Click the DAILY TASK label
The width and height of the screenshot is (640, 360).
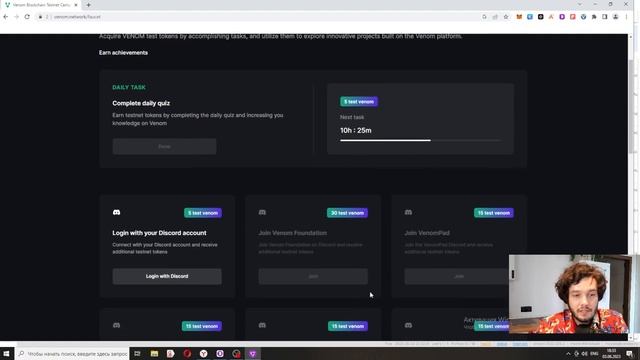[x=129, y=87]
